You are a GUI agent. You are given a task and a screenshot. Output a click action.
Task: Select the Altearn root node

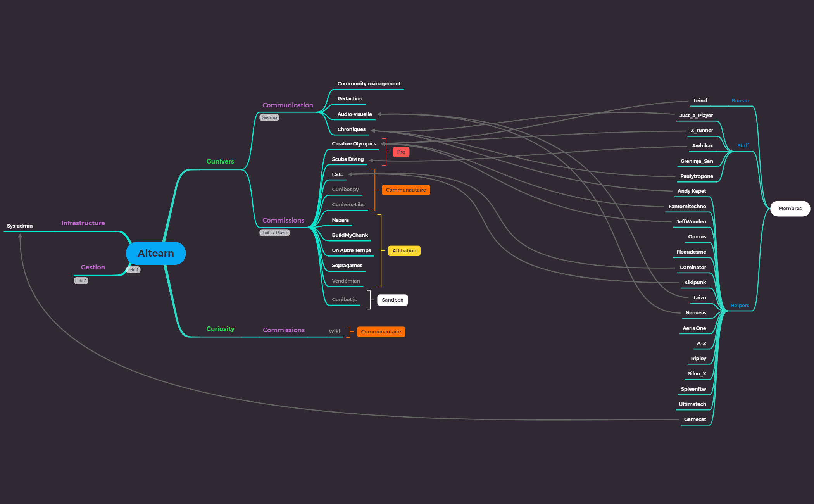pos(155,253)
